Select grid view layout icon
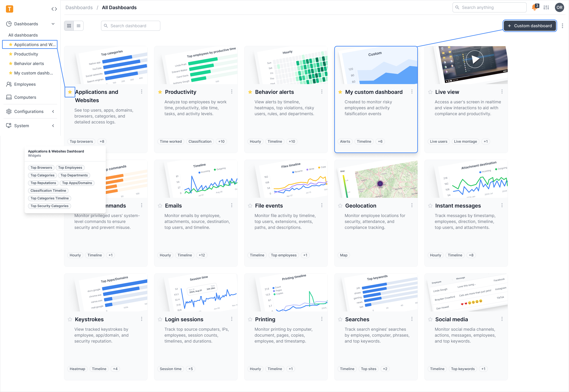 69,26
